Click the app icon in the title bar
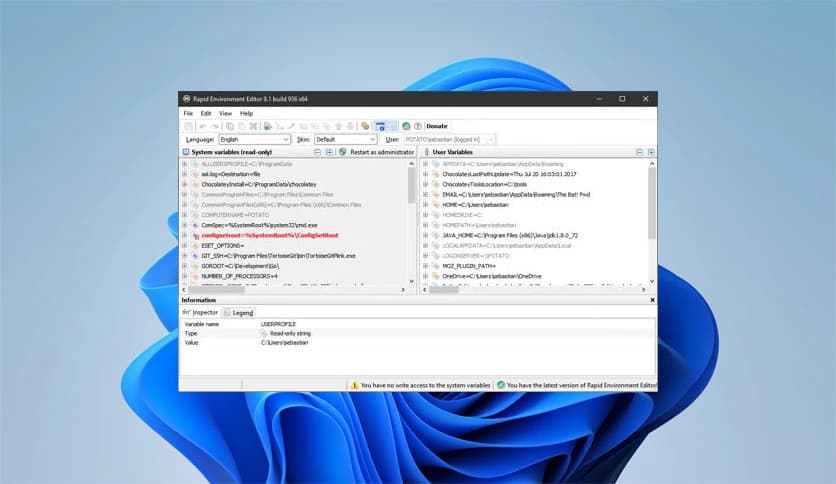 [x=186, y=99]
